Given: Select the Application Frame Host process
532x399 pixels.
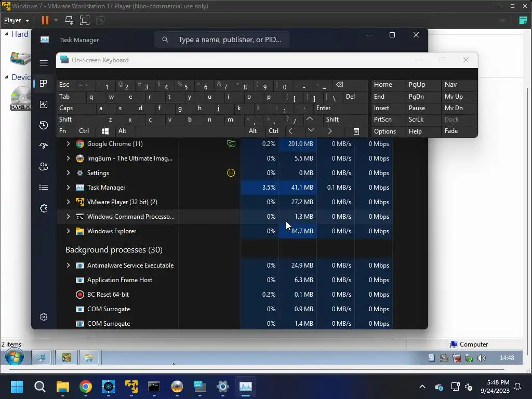Looking at the screenshot, I should click(x=225, y=280).
